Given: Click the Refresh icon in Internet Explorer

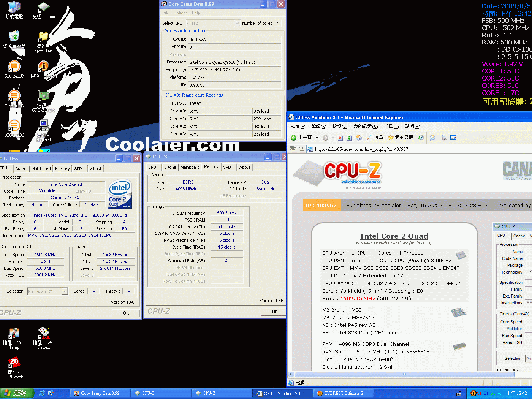Looking at the screenshot, I should tap(349, 138).
